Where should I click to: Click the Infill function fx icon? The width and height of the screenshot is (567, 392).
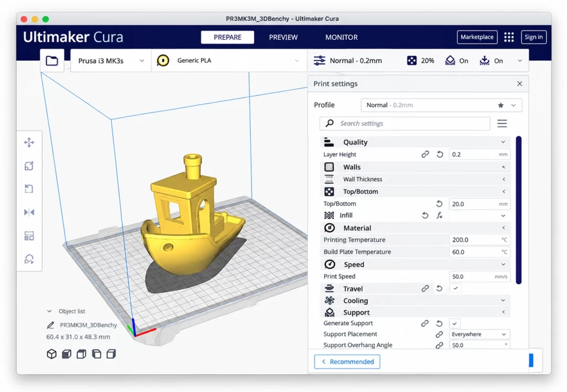(439, 215)
